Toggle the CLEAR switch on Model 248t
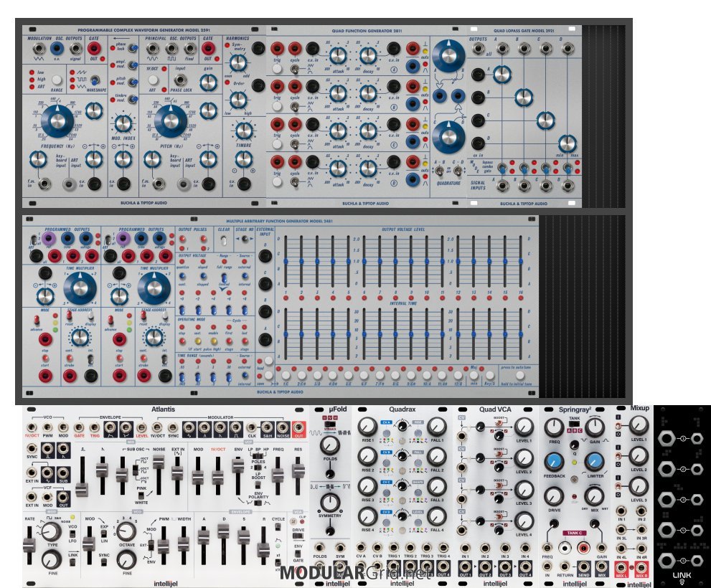The image size is (711, 588). pos(223,241)
